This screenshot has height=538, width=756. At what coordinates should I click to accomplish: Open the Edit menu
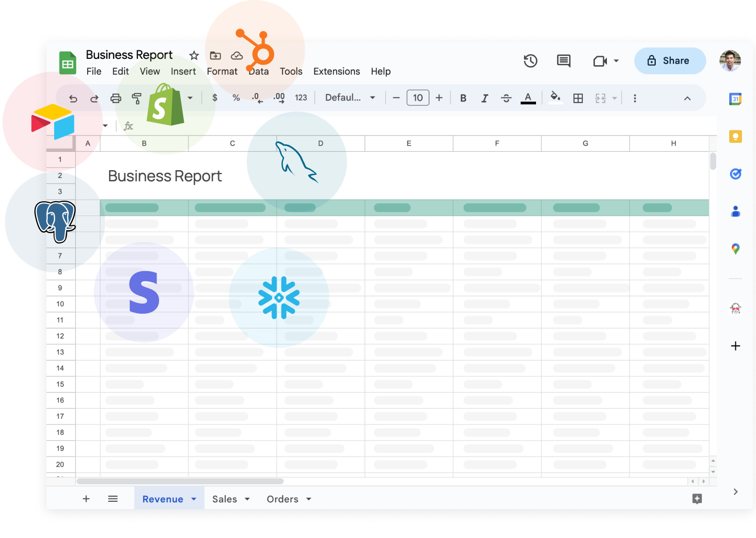click(120, 71)
